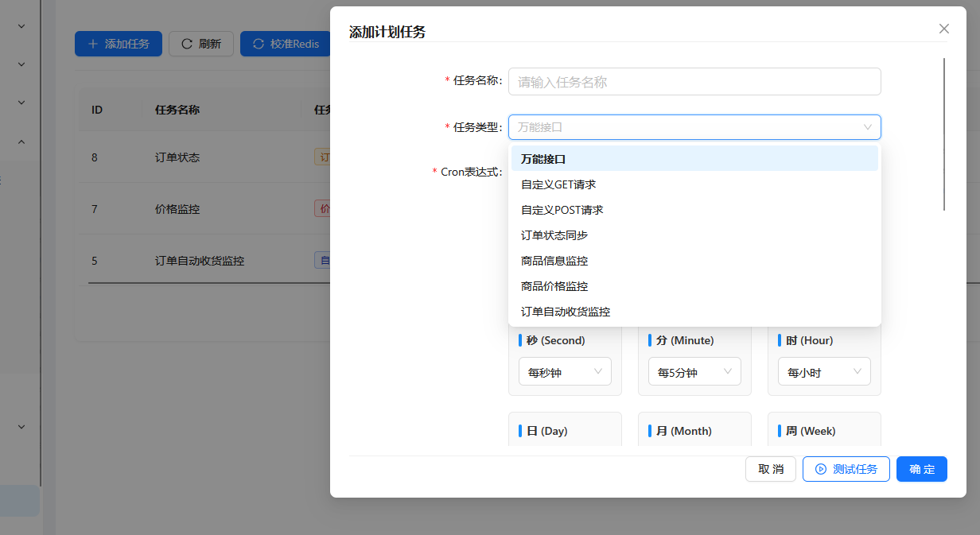Open the 时 (Hour) dropdown
Viewport: 980px width, 535px height.
[x=823, y=372]
